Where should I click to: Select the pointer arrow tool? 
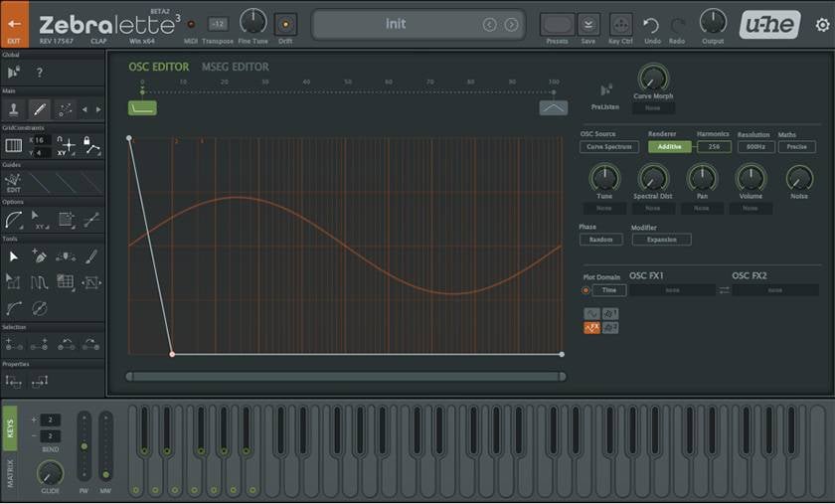(13, 256)
